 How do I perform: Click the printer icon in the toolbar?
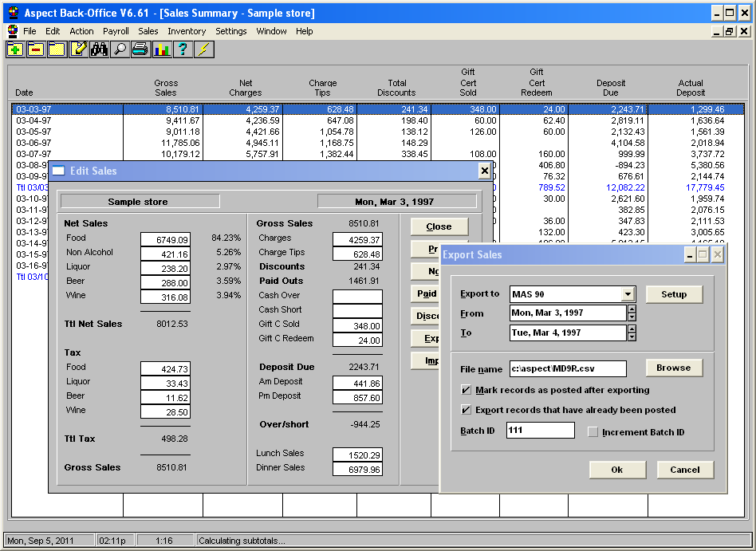(x=140, y=49)
